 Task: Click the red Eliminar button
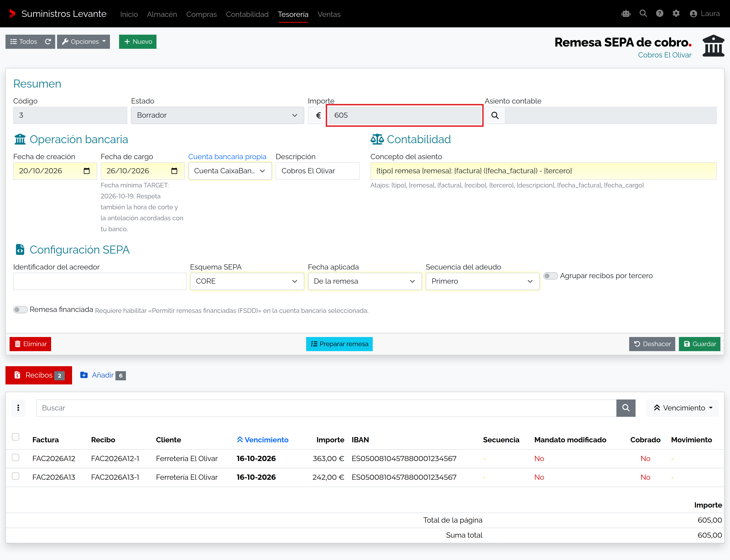[30, 344]
